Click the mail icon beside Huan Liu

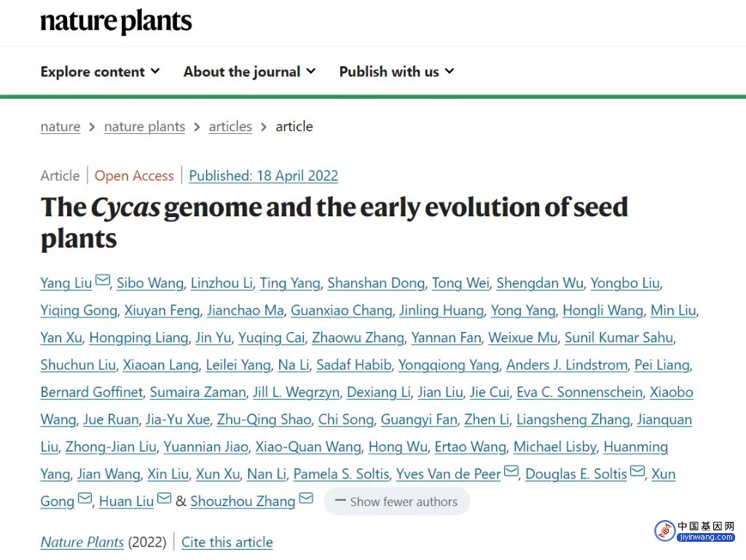tap(164, 498)
